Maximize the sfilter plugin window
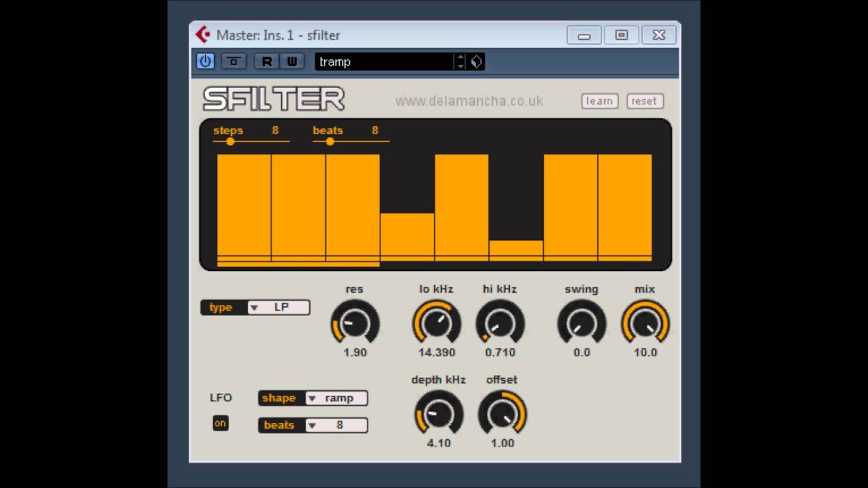 pyautogui.click(x=621, y=35)
